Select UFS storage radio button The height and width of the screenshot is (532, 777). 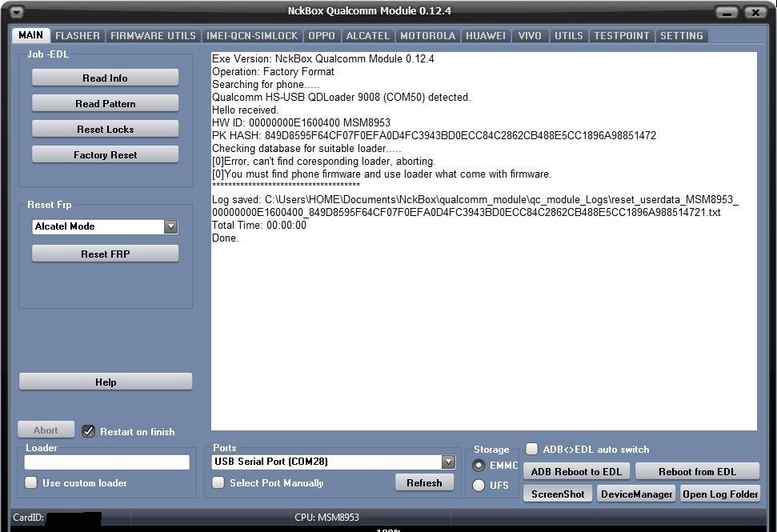[x=479, y=486]
